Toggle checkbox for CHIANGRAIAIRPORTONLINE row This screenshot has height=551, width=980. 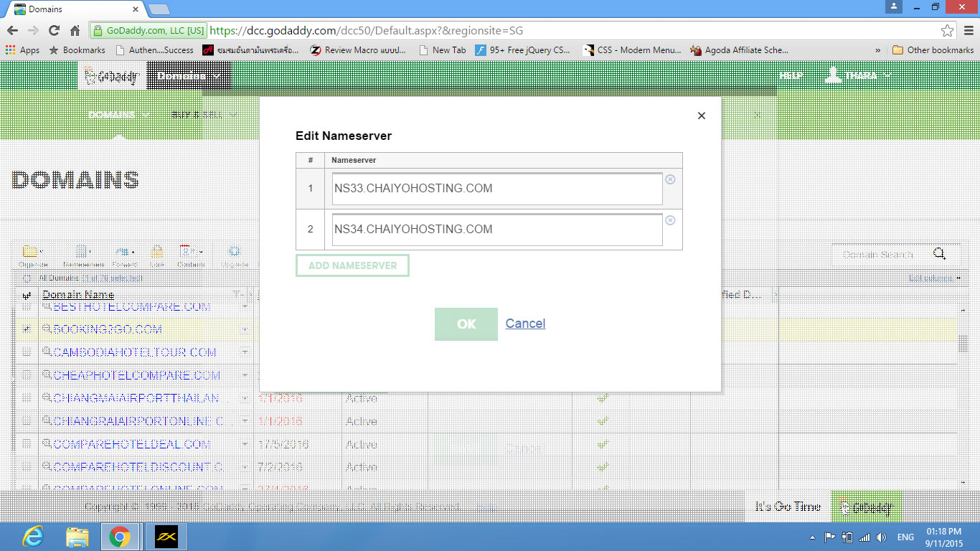[27, 421]
